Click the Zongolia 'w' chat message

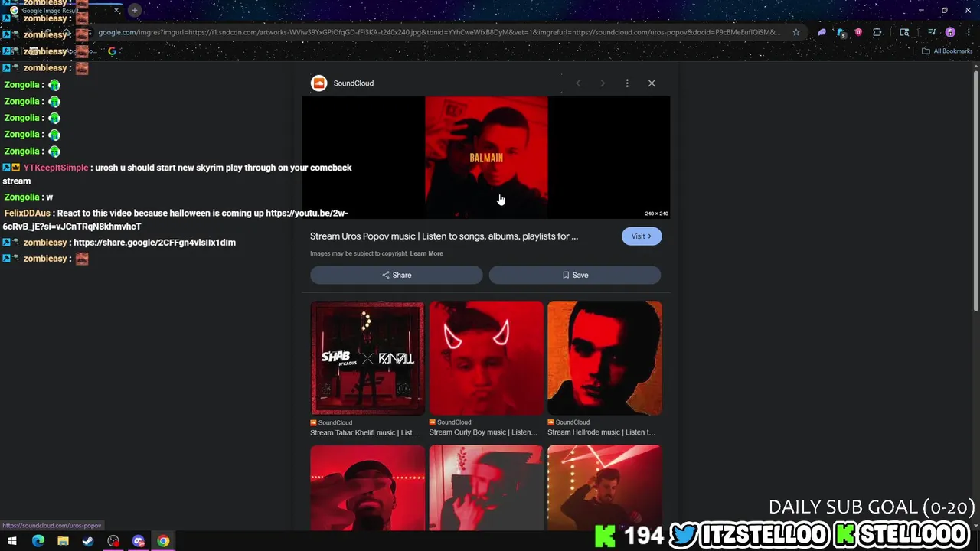coord(28,197)
